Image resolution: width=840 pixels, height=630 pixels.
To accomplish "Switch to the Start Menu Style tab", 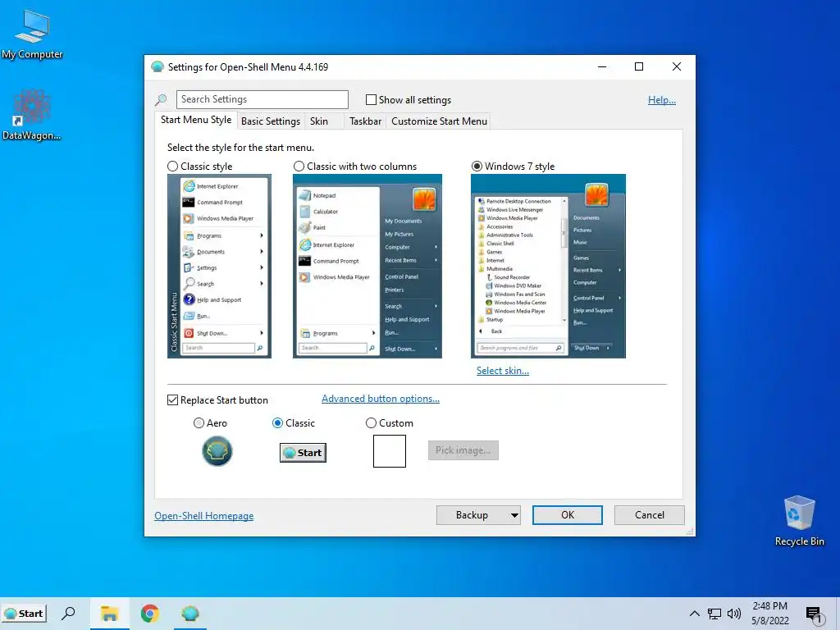I will 196,120.
